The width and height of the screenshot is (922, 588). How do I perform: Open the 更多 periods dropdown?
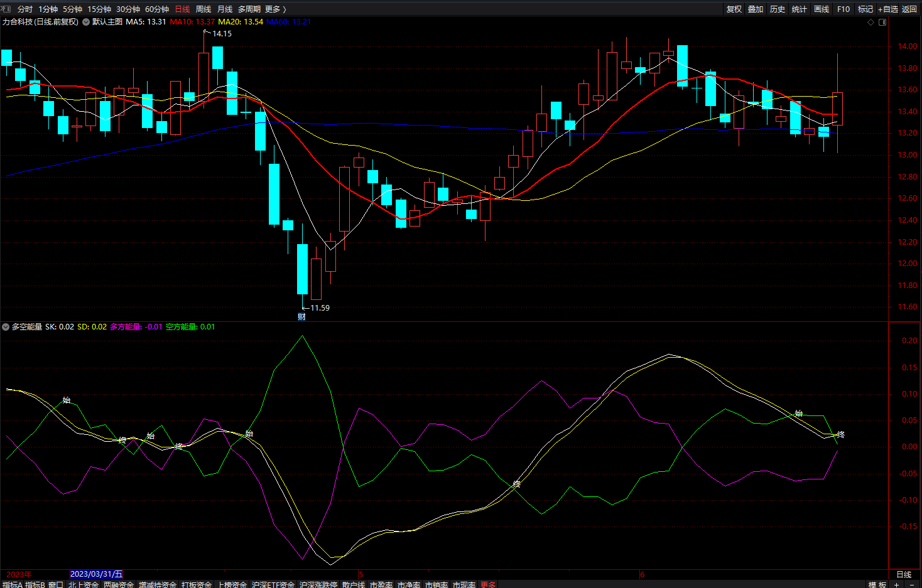tap(275, 9)
